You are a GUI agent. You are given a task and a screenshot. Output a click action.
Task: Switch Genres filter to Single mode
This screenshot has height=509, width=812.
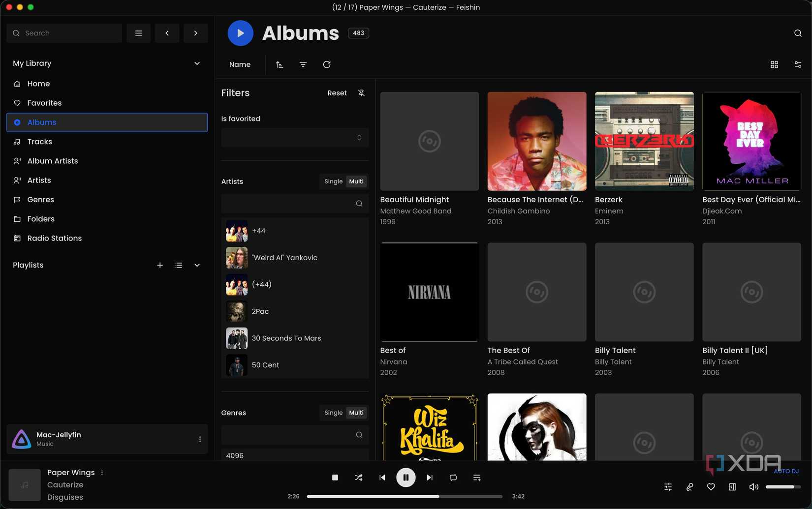[x=334, y=413]
